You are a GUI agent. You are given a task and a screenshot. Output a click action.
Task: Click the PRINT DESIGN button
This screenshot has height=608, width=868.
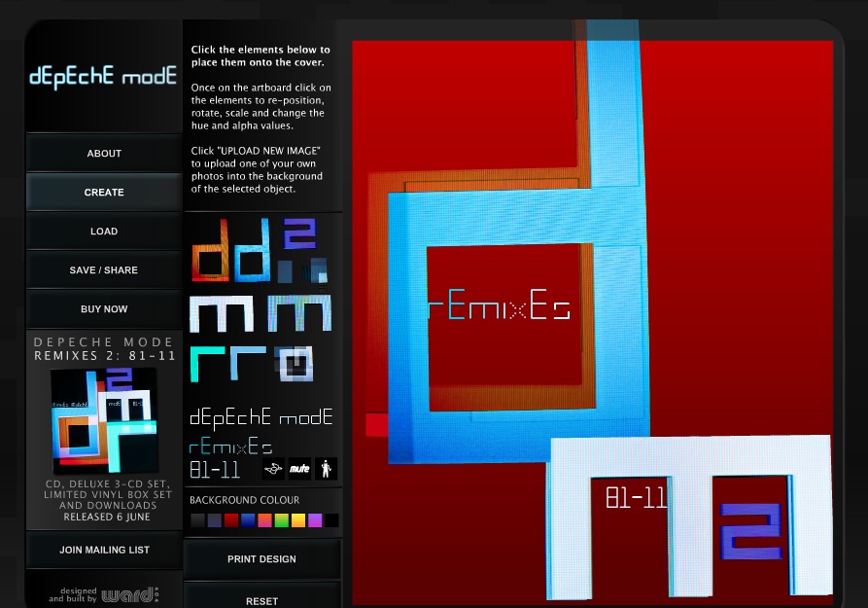261,559
